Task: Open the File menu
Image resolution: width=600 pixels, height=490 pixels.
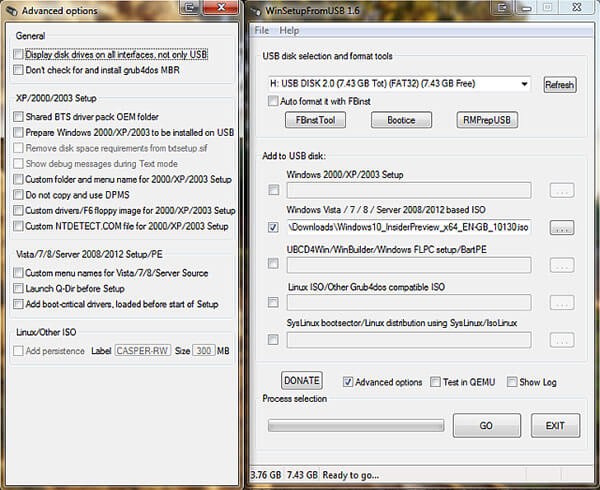Action: [x=262, y=31]
